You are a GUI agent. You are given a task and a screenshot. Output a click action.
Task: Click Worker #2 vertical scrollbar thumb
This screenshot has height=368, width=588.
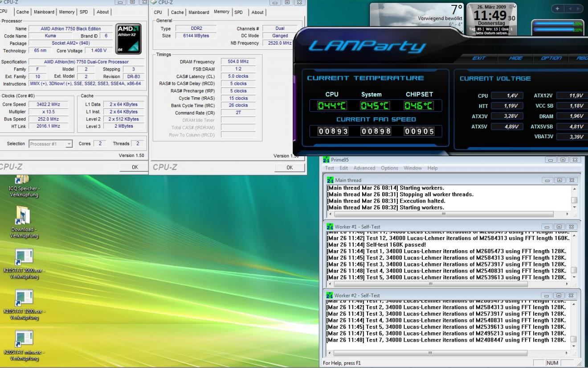574,339
